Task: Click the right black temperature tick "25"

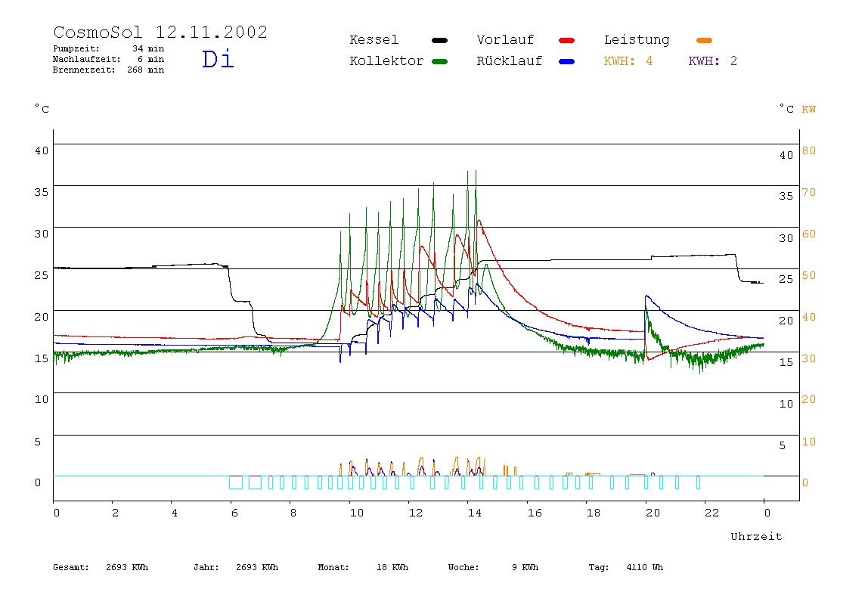Action: [x=786, y=279]
